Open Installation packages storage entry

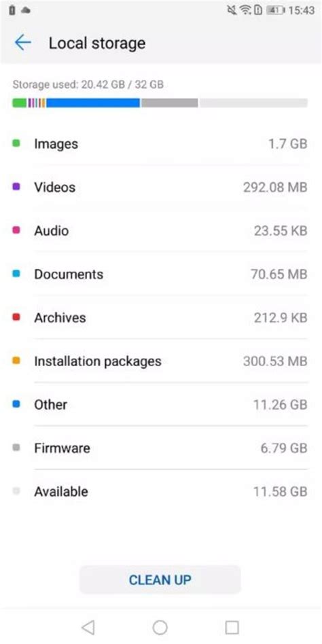click(x=160, y=361)
